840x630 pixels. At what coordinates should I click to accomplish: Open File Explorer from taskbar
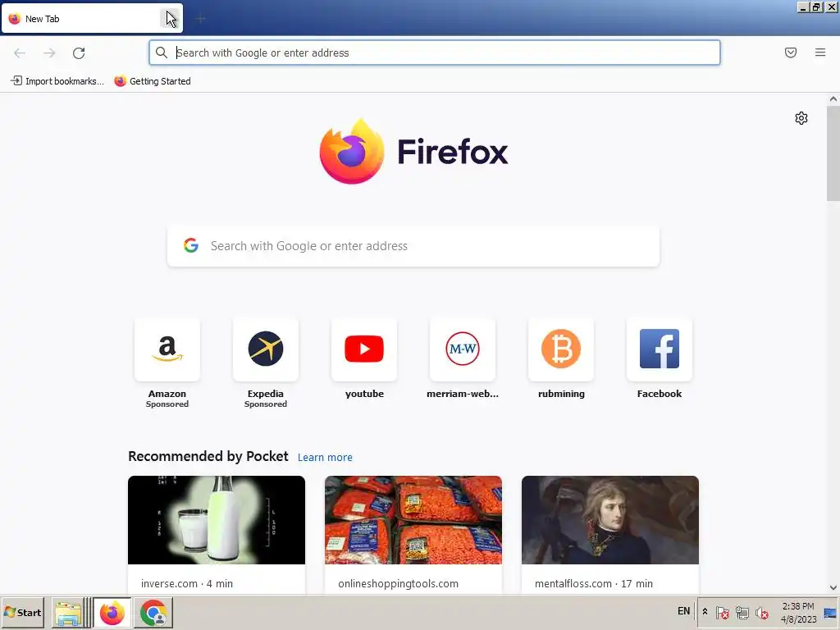coord(68,613)
